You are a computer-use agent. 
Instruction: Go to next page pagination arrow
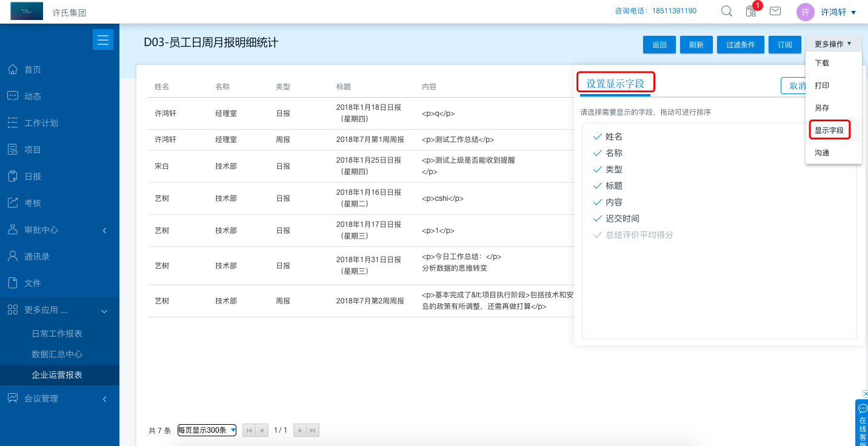[x=299, y=430]
